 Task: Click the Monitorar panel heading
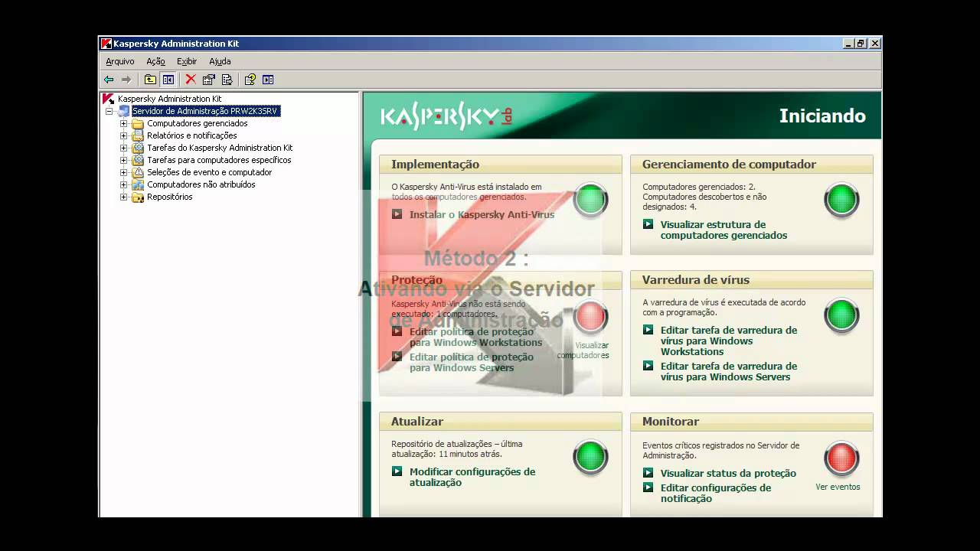[x=671, y=422]
